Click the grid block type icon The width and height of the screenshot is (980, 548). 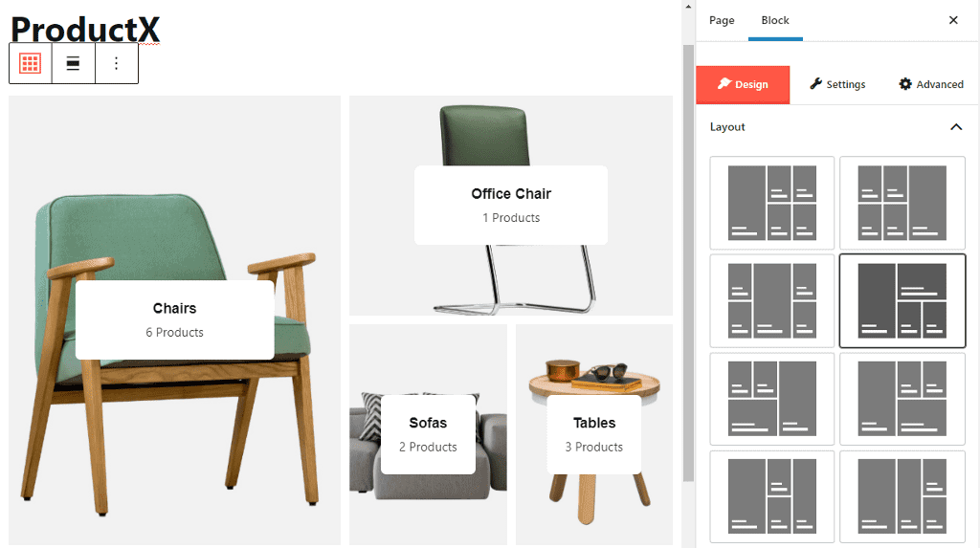point(31,63)
